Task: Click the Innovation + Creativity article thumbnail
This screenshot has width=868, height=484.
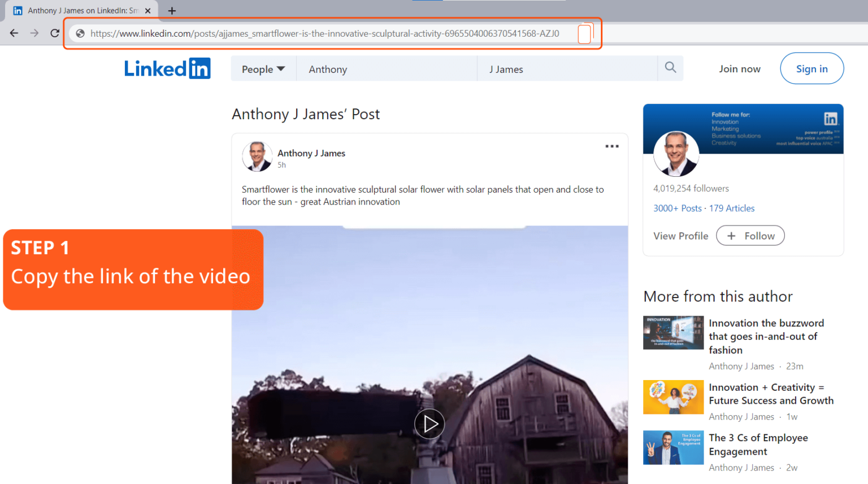Action: click(673, 397)
